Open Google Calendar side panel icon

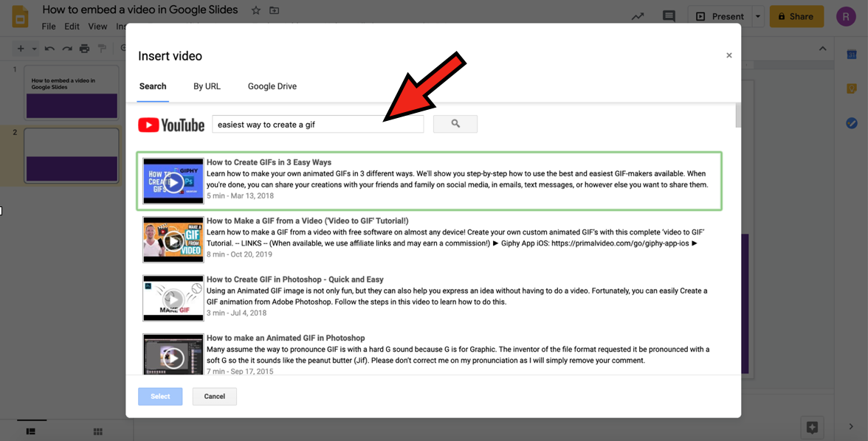[852, 55]
